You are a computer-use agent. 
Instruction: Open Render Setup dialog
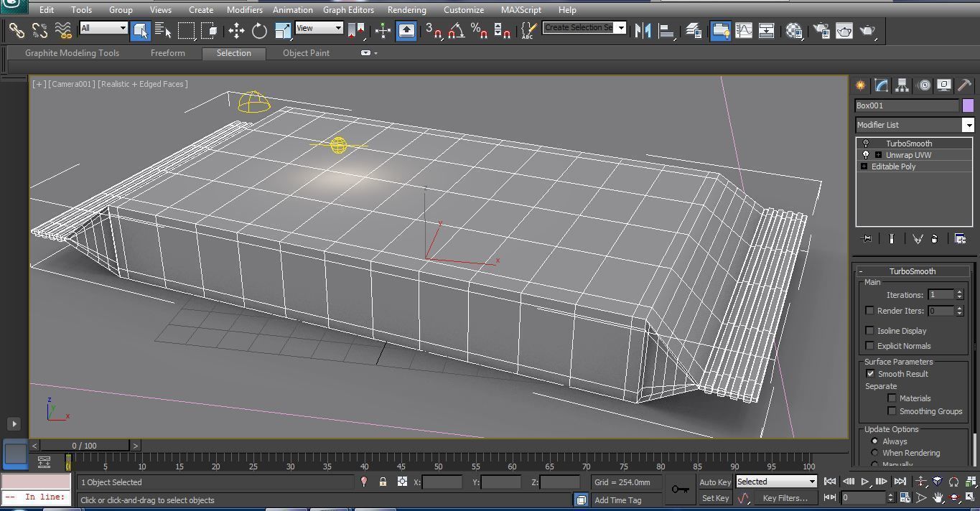[x=821, y=30]
